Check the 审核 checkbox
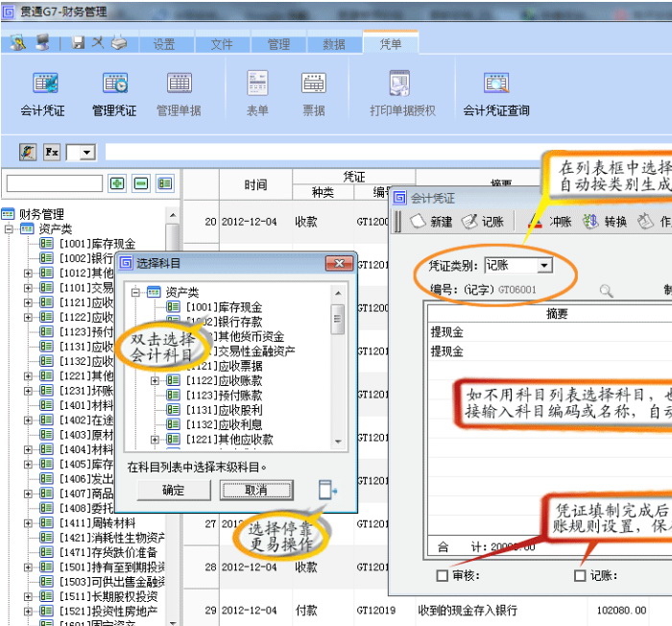Image resolution: width=672 pixels, height=626 pixels. point(442,575)
